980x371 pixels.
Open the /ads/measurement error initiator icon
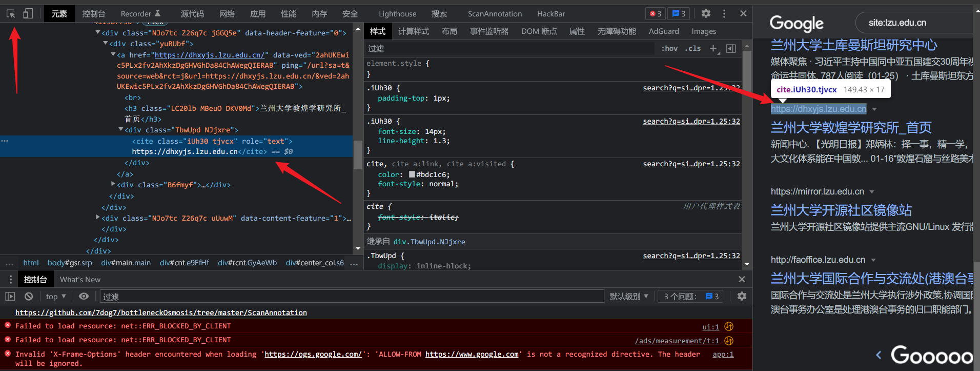click(x=729, y=341)
